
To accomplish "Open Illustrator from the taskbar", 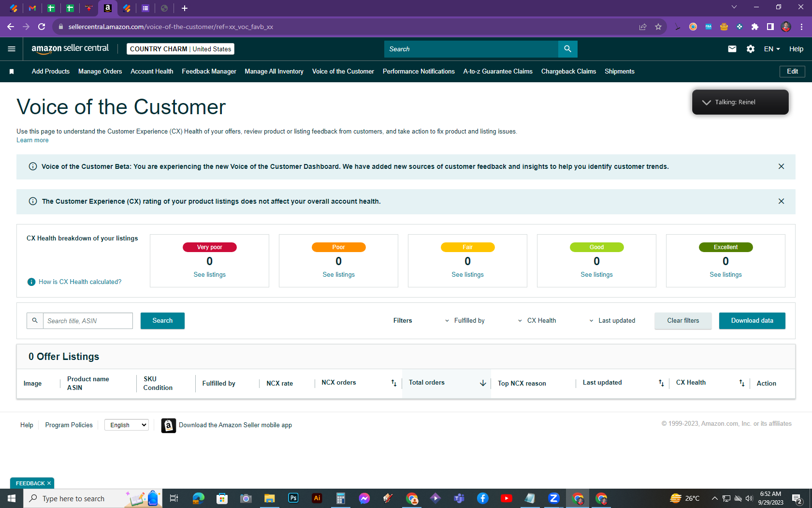I will 317,498.
